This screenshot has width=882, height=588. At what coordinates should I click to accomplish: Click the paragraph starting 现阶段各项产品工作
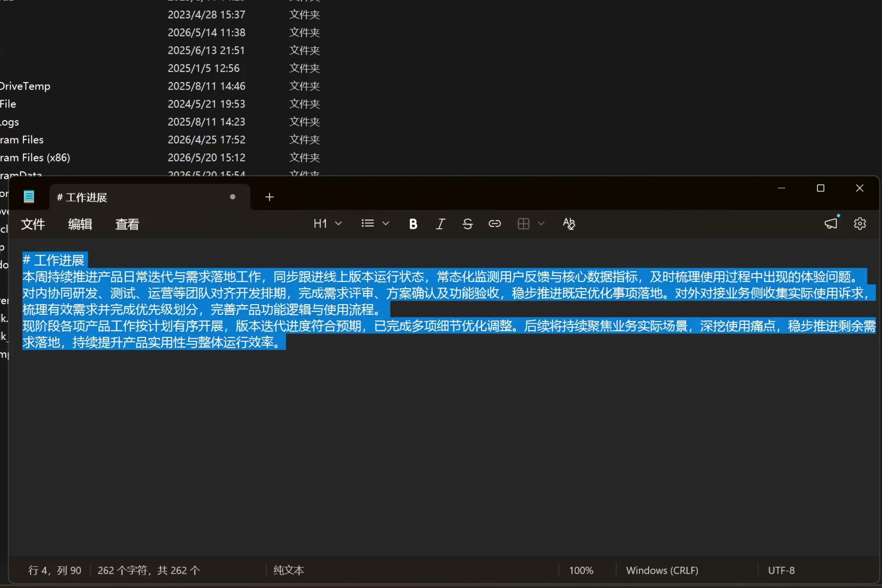click(449, 326)
